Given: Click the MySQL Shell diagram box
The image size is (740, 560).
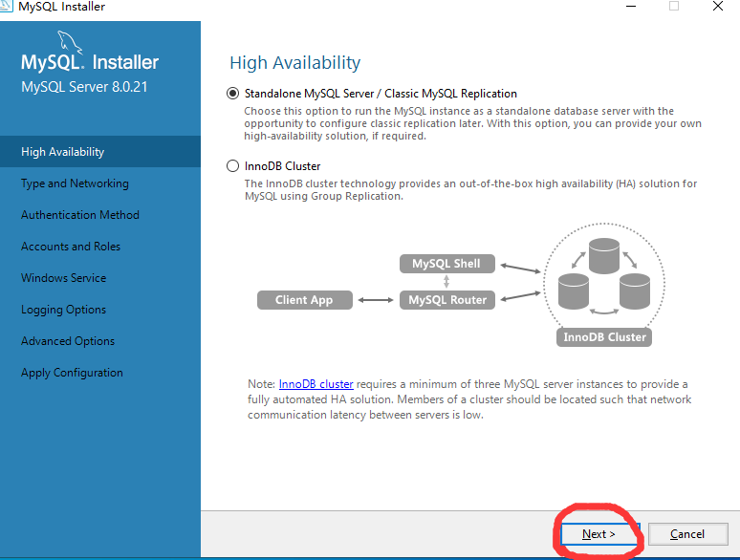Looking at the screenshot, I should pos(446,264).
